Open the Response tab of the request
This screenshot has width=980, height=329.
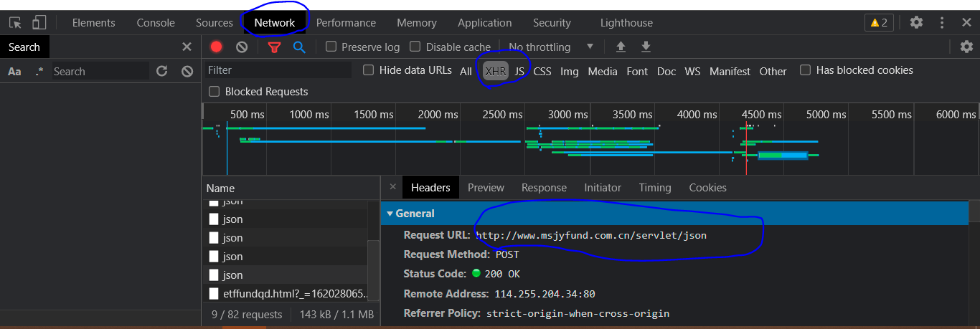point(544,187)
